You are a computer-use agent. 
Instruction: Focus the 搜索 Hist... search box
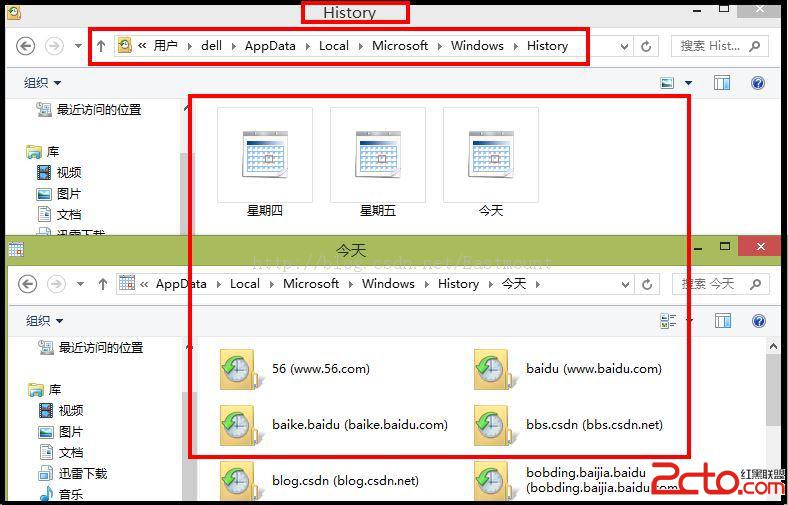pyautogui.click(x=720, y=46)
